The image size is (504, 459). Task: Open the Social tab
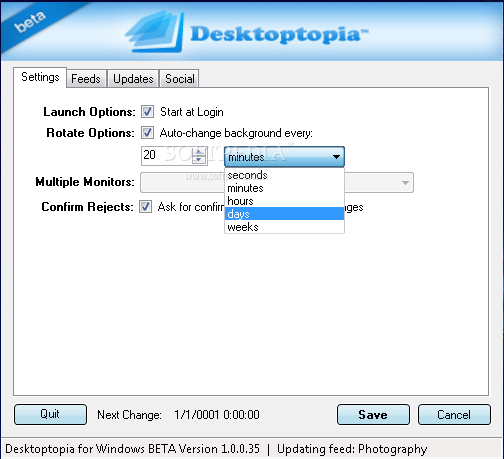point(179,79)
